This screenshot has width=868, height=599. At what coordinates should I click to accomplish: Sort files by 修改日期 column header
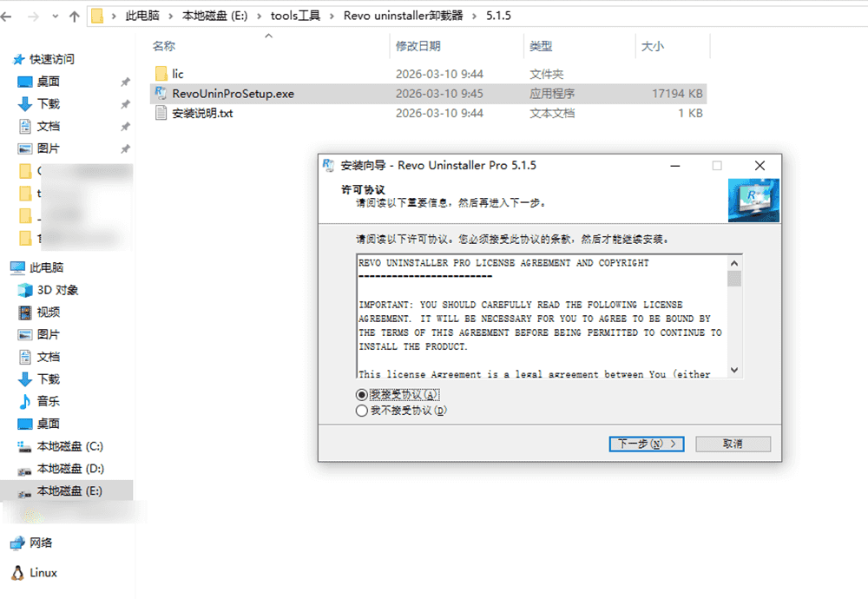click(418, 46)
